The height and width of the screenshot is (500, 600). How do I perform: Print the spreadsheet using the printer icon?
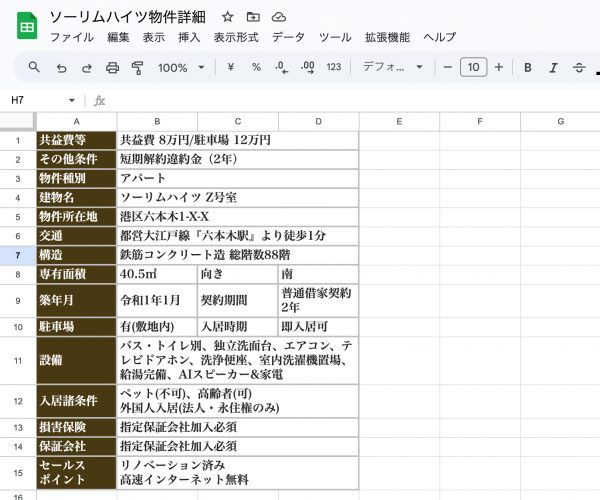tap(112, 67)
